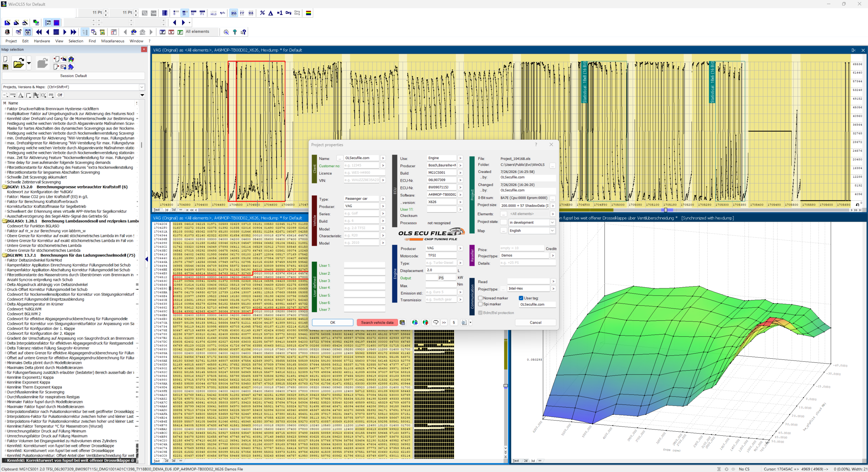Image resolution: width=868 pixels, height=472 pixels.
Task: Expand the Name field suggestion arrow
Action: click(383, 158)
